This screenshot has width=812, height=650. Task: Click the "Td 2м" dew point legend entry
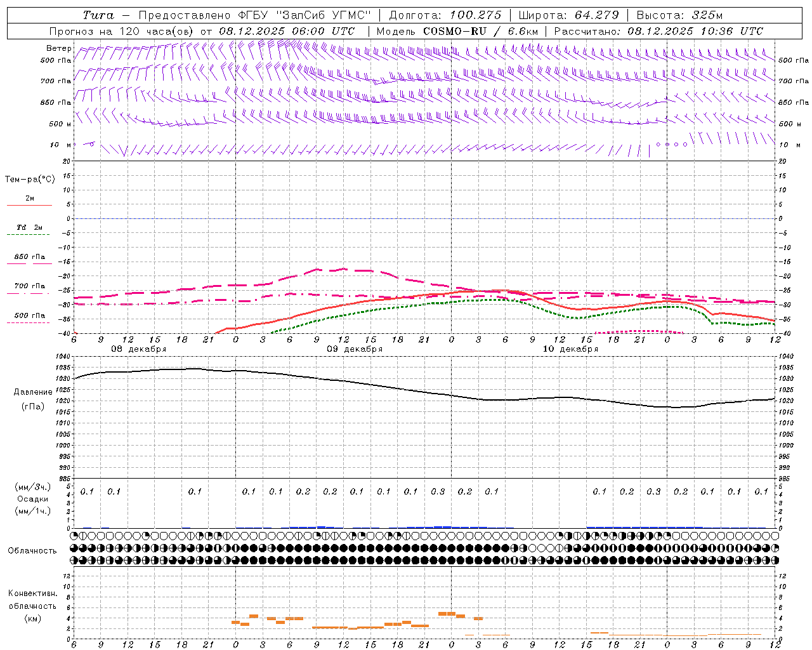[29, 230]
